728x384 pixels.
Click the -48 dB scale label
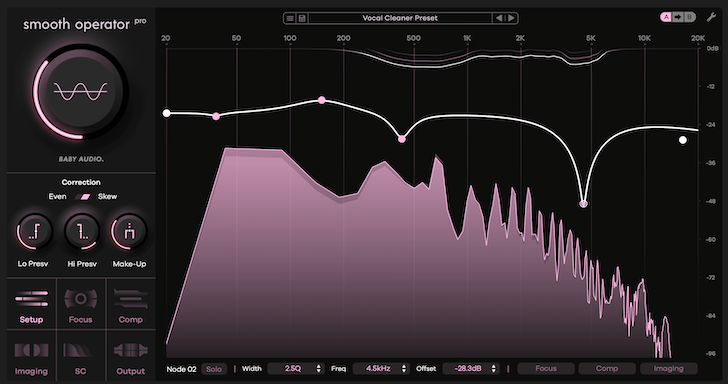[711, 201]
